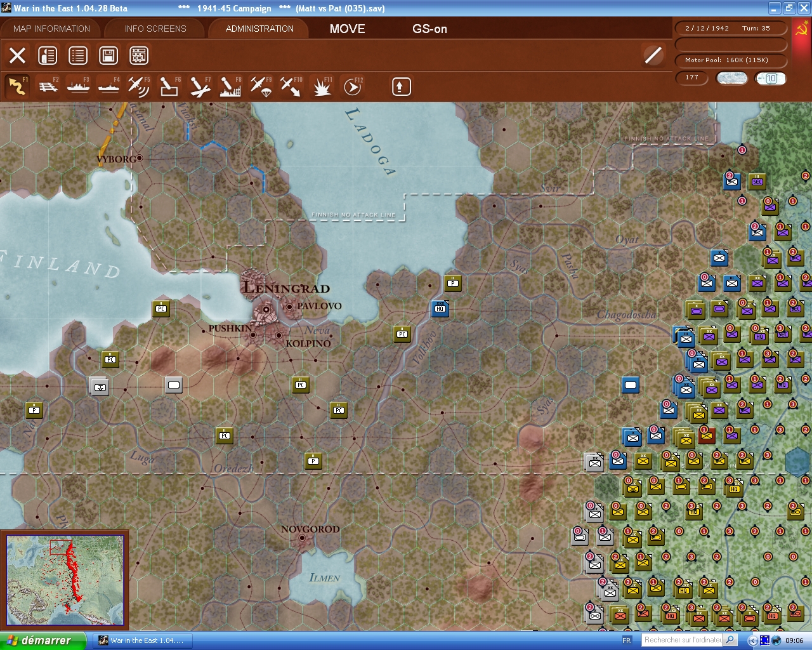
Task: Choose F7 Bomb airfield mode
Action: (x=200, y=86)
